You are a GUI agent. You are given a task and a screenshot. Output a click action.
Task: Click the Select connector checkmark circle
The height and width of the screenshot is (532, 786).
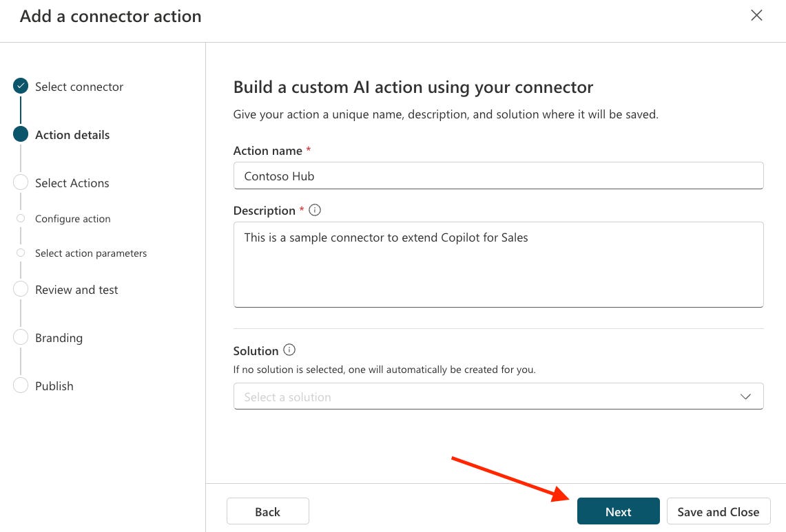[x=21, y=86]
